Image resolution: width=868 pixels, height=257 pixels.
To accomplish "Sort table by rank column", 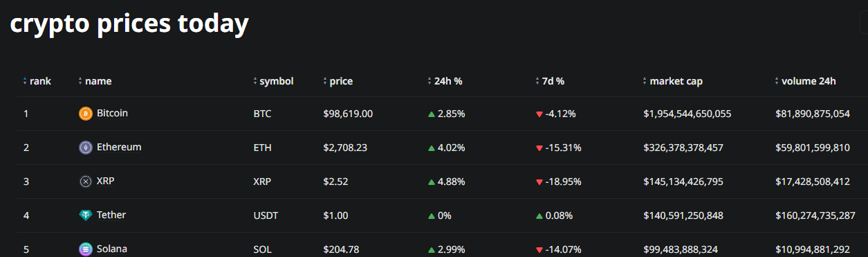I will [37, 81].
